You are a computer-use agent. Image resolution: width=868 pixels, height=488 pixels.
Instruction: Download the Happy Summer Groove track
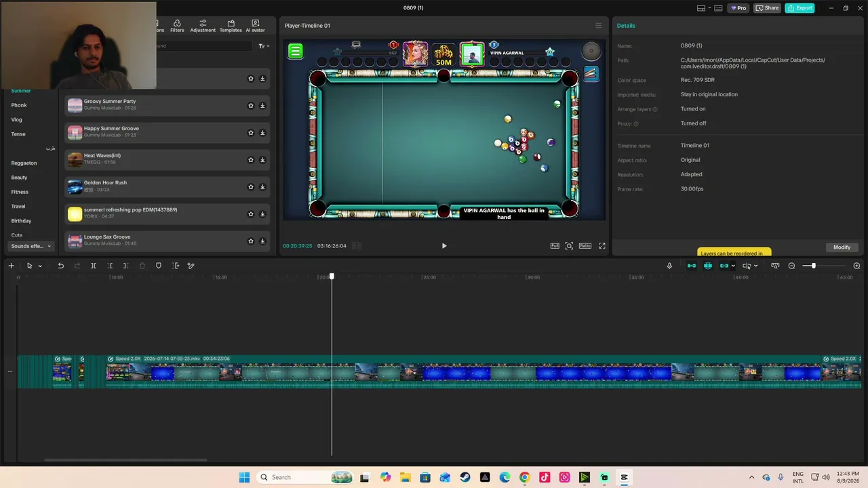coord(262,133)
